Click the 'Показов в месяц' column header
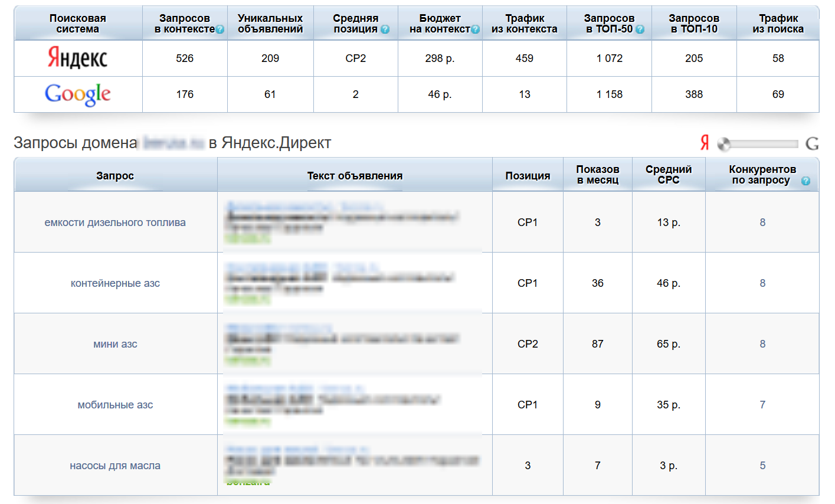 pyautogui.click(x=598, y=175)
